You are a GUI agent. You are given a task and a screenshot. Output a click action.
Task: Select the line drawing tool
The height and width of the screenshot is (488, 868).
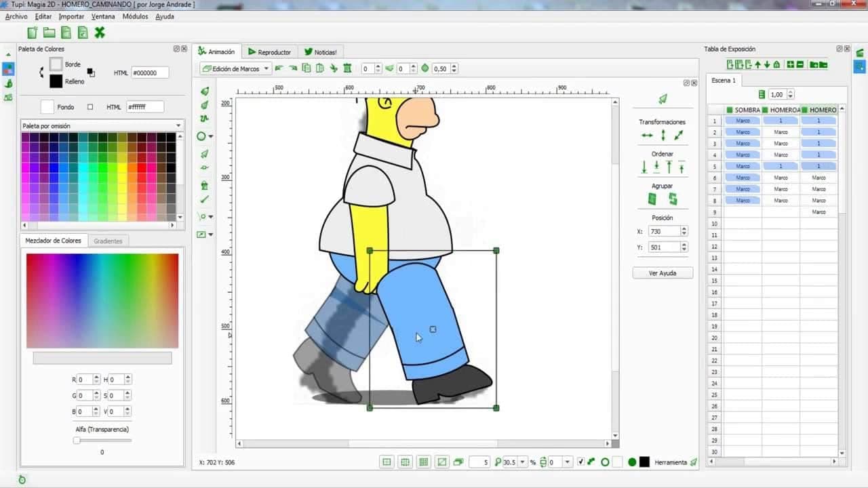(204, 199)
